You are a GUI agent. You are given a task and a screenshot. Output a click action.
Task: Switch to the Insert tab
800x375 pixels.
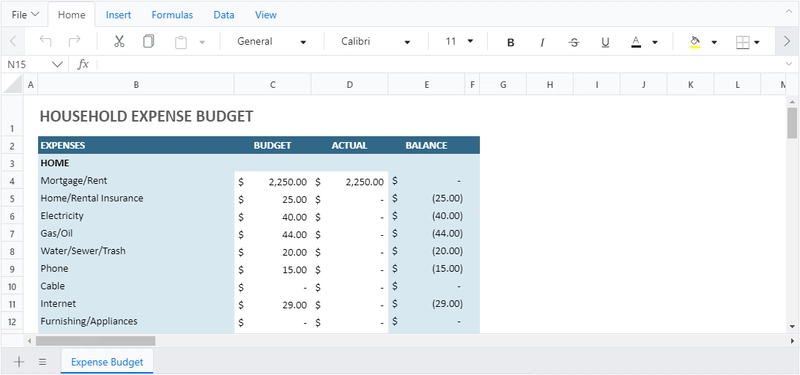(118, 15)
